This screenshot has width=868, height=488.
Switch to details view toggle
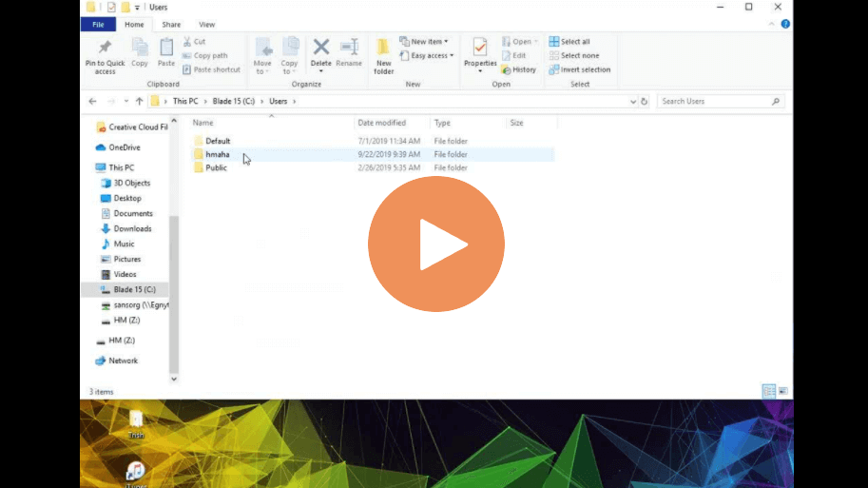768,391
